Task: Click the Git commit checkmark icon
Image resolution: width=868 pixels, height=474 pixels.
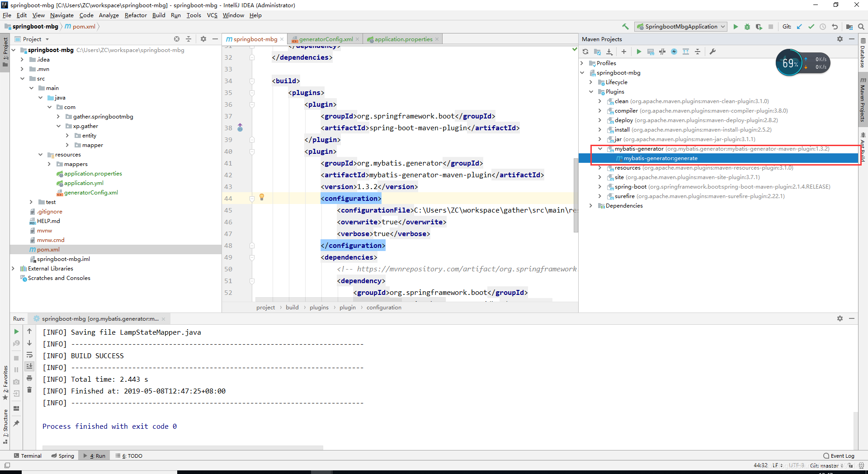Action: coord(811,27)
